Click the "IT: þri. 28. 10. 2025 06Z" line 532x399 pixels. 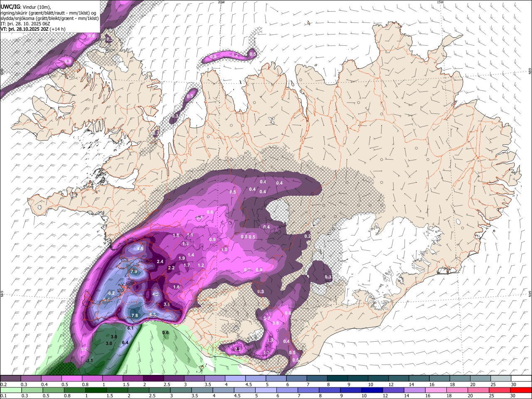click(x=26, y=24)
